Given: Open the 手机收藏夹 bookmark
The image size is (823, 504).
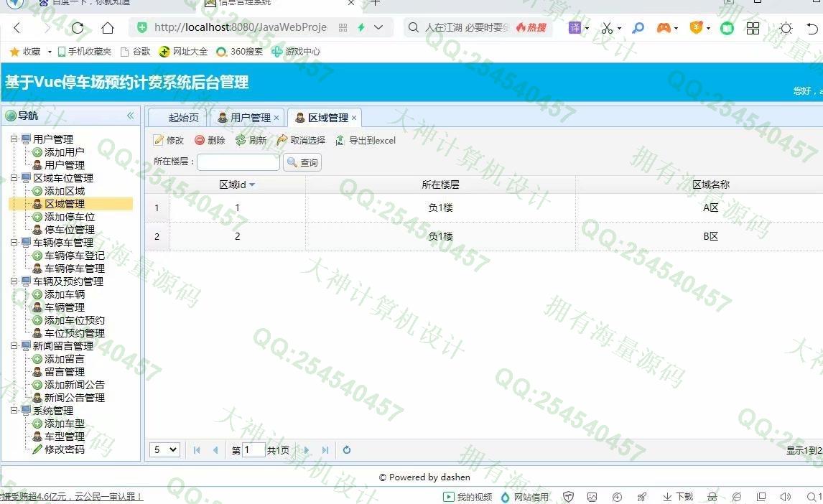Looking at the screenshot, I should pyautogui.click(x=85, y=52).
